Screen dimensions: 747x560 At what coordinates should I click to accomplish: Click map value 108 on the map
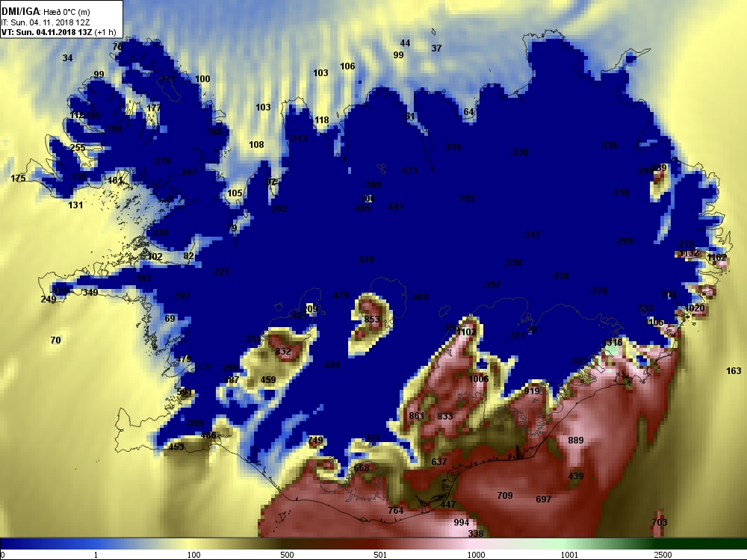point(256,145)
